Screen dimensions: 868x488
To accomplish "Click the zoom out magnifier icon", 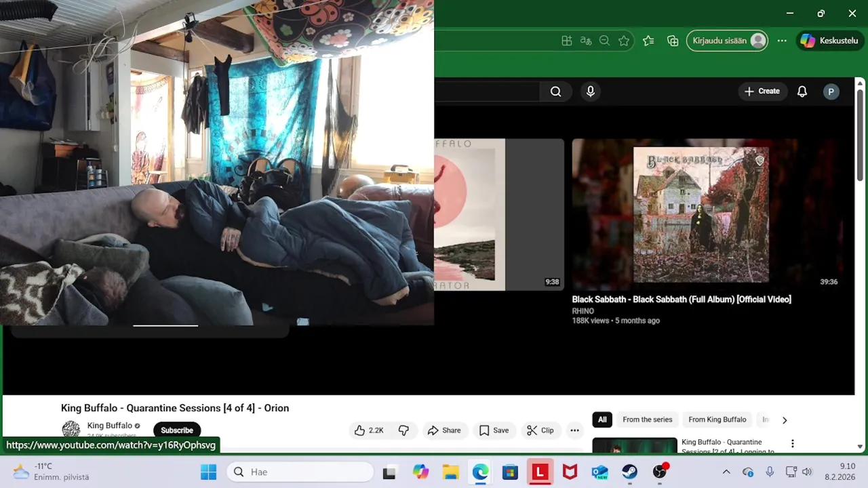I will pos(605,41).
